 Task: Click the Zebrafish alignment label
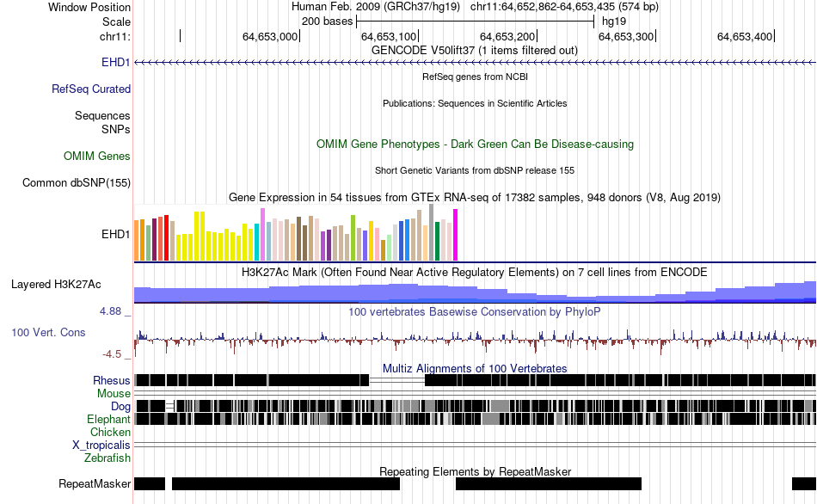click(x=107, y=458)
